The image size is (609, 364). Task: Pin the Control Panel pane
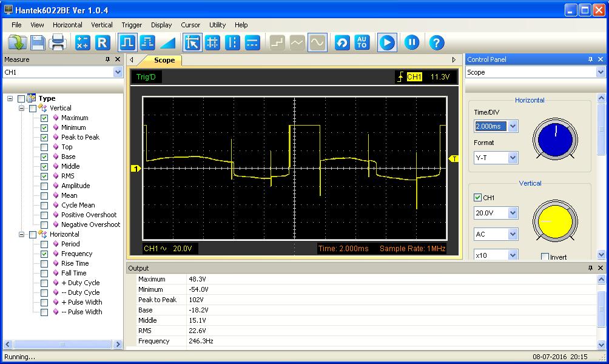point(590,59)
